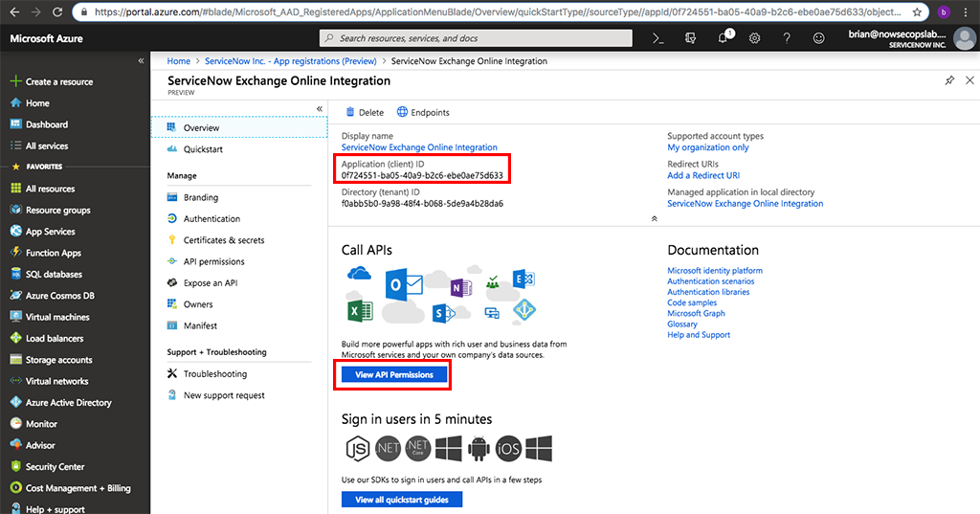Open Microsoft Graph documentation link
The width and height of the screenshot is (980, 514).
click(697, 313)
